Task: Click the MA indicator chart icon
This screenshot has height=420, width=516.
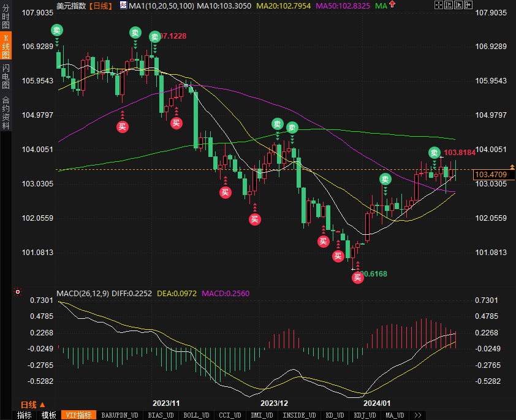Action: (123, 6)
